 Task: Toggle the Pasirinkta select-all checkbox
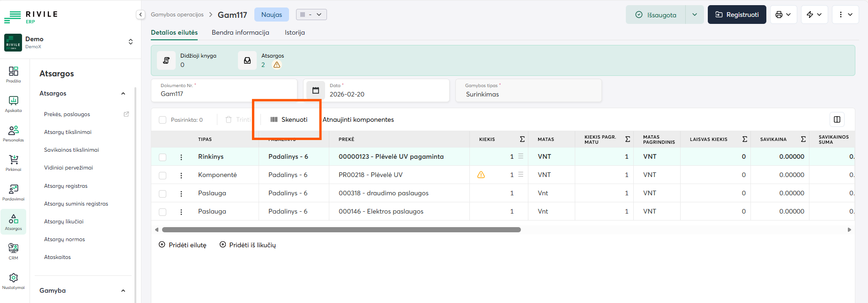pyautogui.click(x=163, y=120)
